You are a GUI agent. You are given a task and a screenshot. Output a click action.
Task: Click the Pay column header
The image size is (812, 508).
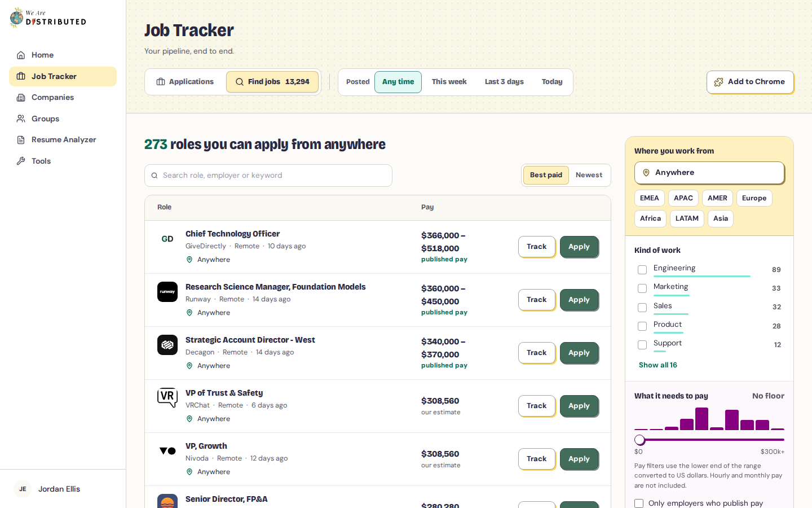tap(427, 207)
